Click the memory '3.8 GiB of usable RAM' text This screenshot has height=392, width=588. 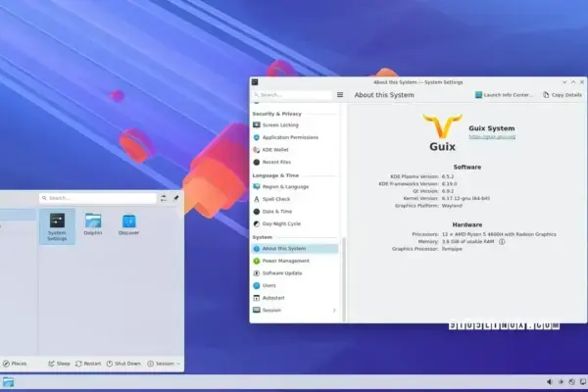(x=468, y=242)
